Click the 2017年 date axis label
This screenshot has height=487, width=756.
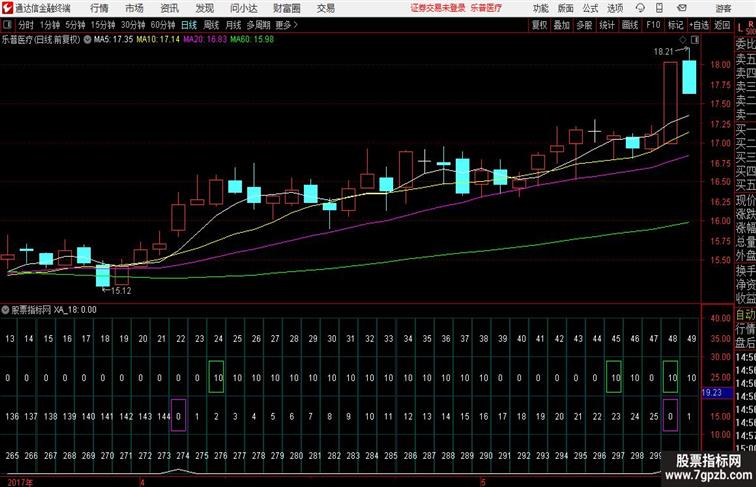pyautogui.click(x=19, y=482)
